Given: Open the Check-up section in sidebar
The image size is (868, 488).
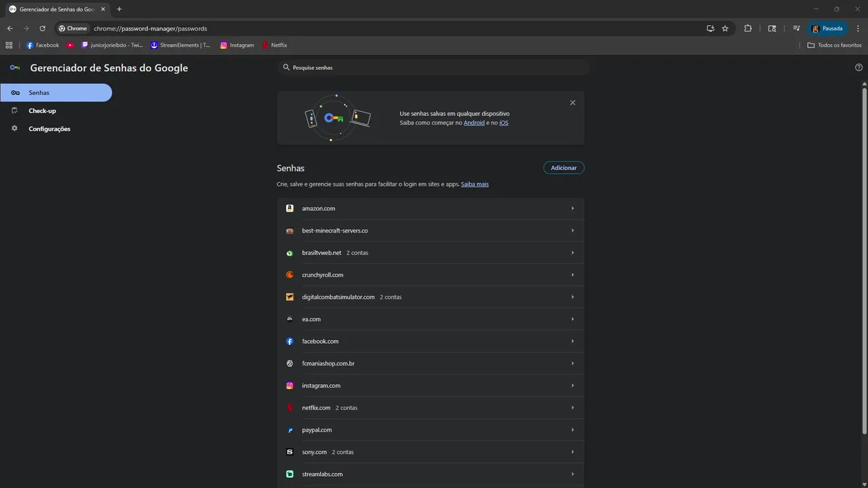Looking at the screenshot, I should 42,110.
